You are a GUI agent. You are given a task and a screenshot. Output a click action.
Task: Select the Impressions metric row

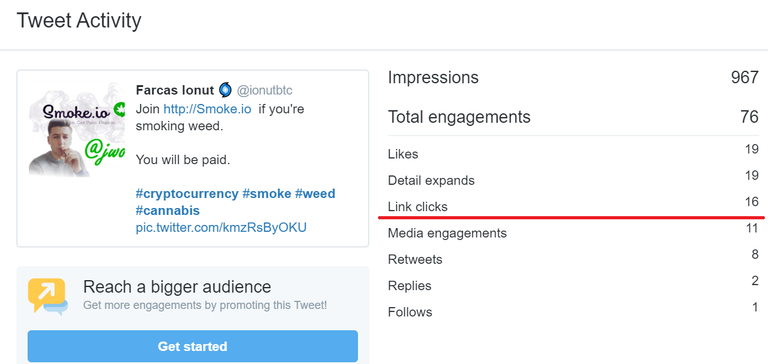pos(573,77)
